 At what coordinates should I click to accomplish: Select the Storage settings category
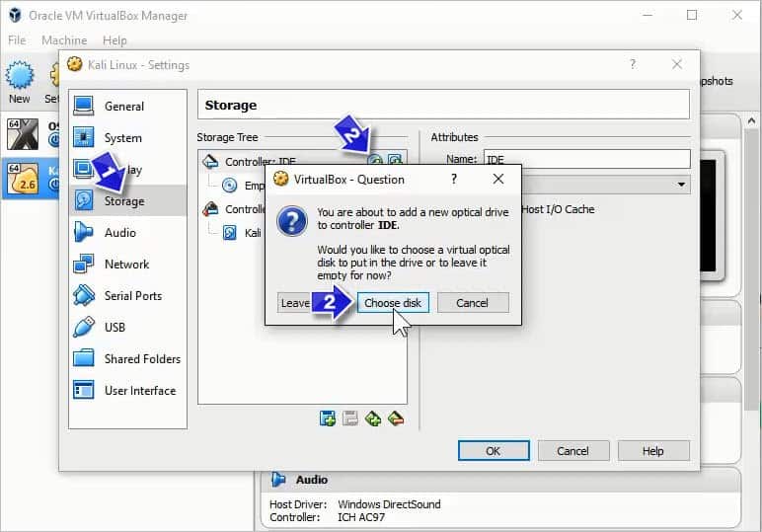(127, 200)
